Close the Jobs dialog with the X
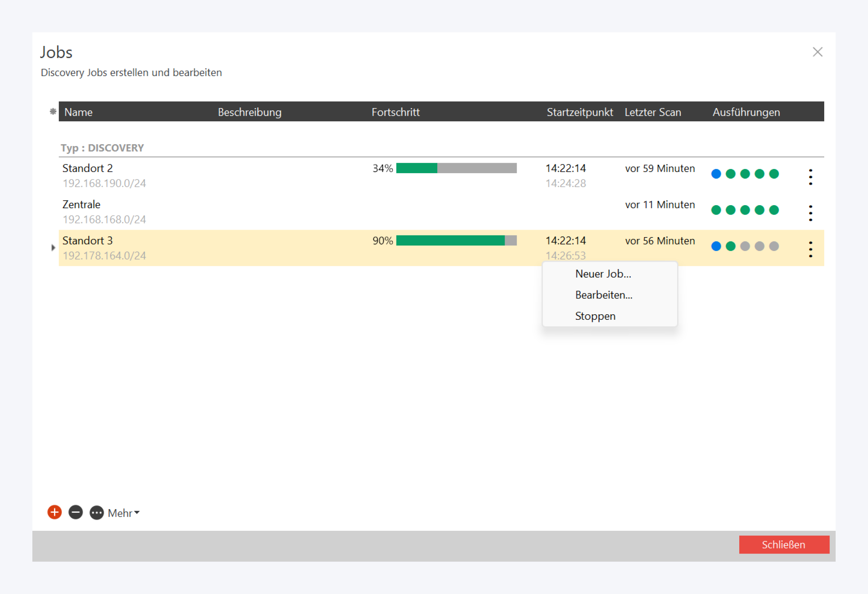868x594 pixels. tap(817, 52)
